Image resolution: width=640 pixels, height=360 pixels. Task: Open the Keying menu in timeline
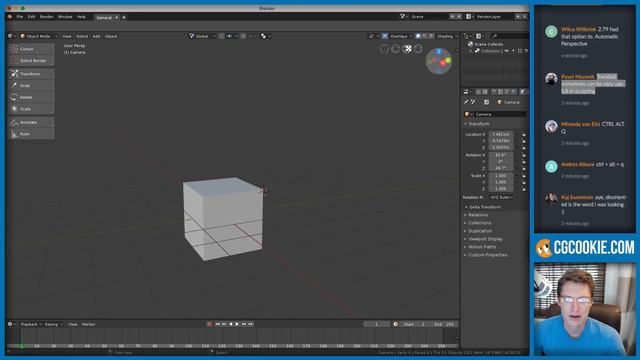click(53, 324)
